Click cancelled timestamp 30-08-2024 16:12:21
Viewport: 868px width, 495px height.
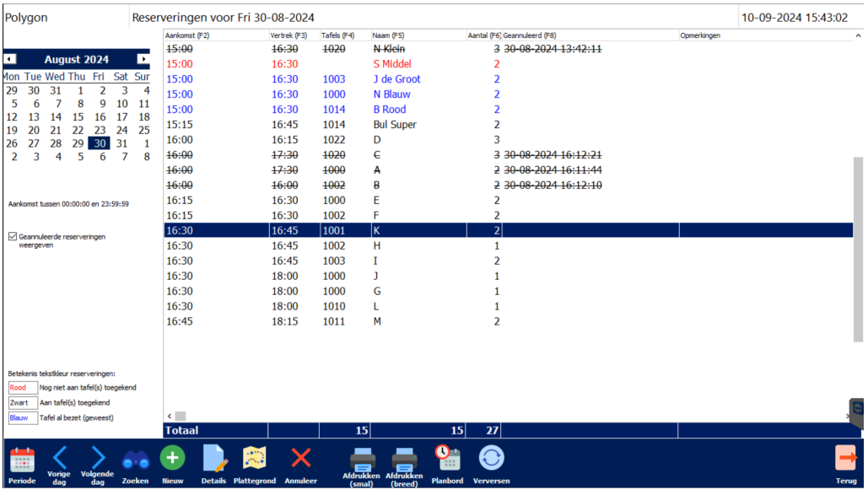[553, 155]
